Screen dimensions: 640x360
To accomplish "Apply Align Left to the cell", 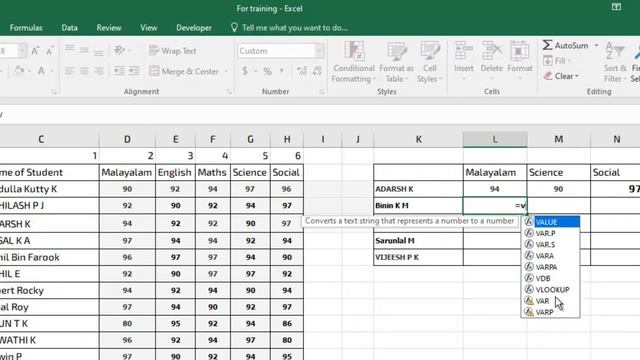I will [x=69, y=71].
